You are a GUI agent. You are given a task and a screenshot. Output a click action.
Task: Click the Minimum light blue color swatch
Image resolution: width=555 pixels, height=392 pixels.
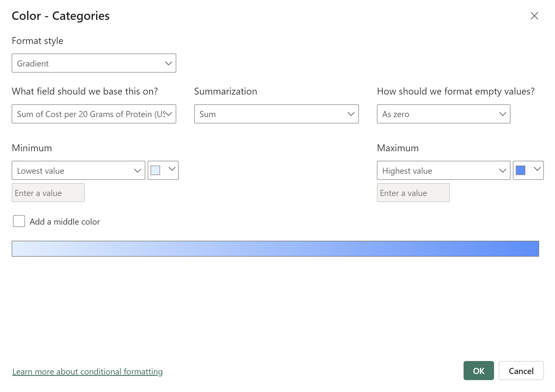[155, 170]
